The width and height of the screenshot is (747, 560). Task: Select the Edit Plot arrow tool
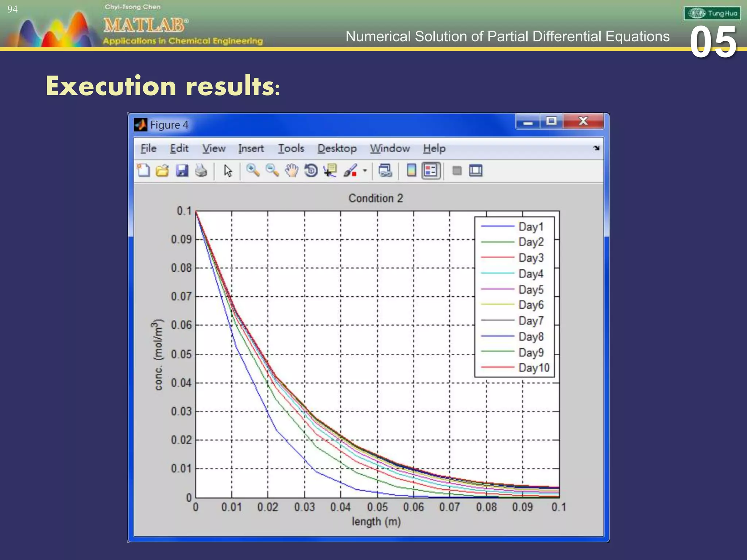click(228, 171)
